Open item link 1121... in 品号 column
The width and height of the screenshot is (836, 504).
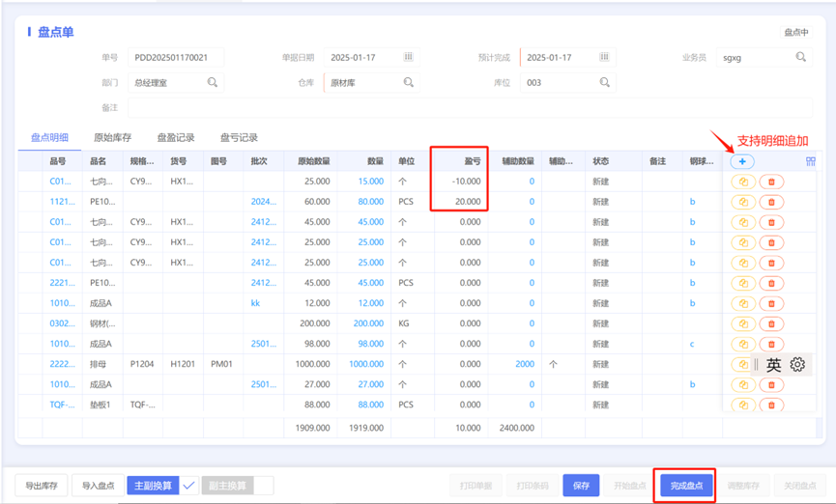pos(63,202)
